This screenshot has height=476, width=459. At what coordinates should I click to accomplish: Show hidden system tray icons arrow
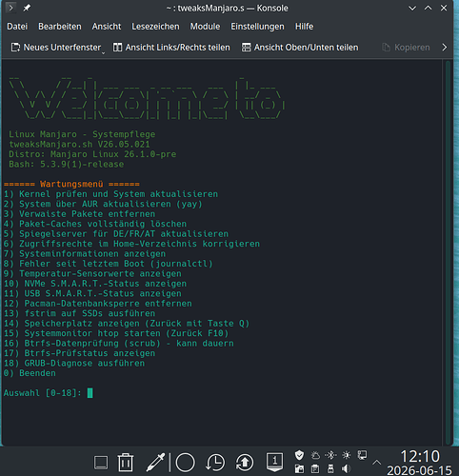click(x=376, y=463)
